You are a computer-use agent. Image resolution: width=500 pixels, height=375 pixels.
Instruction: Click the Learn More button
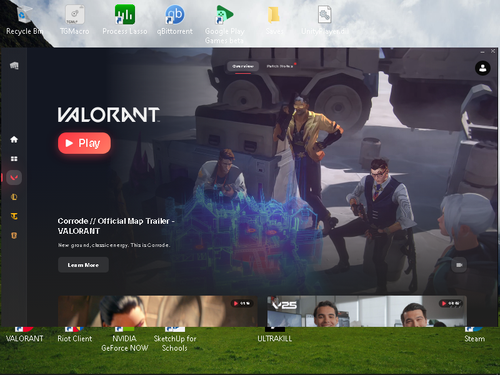(x=83, y=265)
